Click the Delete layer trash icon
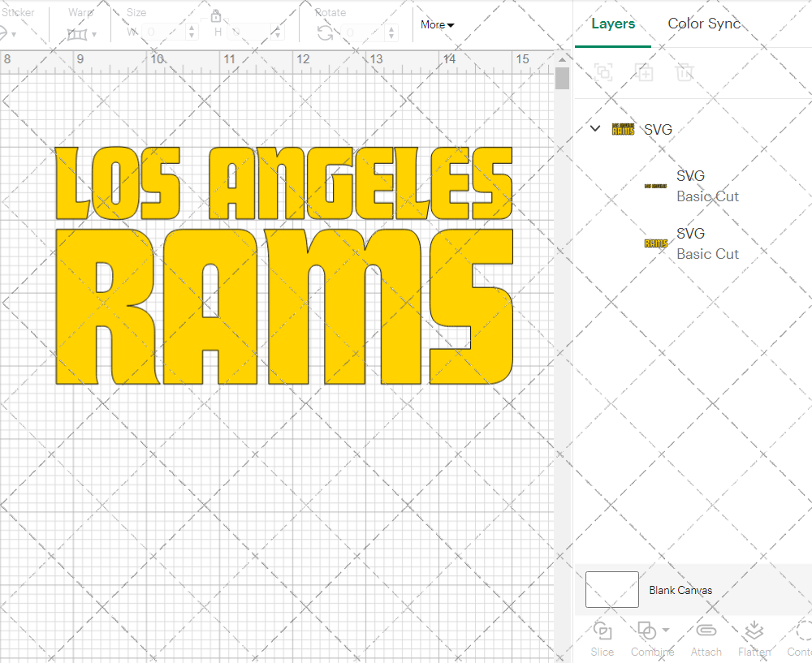This screenshot has width=812, height=663. tap(685, 72)
